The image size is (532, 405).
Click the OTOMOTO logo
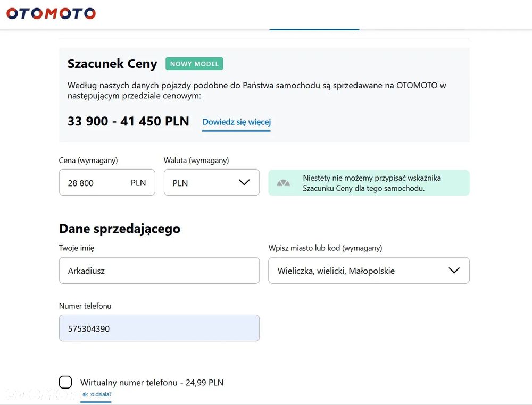click(51, 13)
